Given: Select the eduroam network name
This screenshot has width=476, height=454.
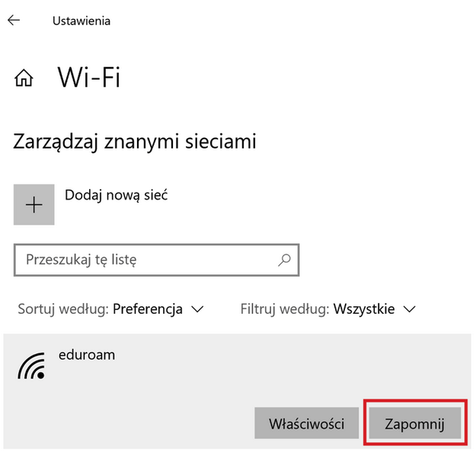Looking at the screenshot, I should [x=86, y=354].
